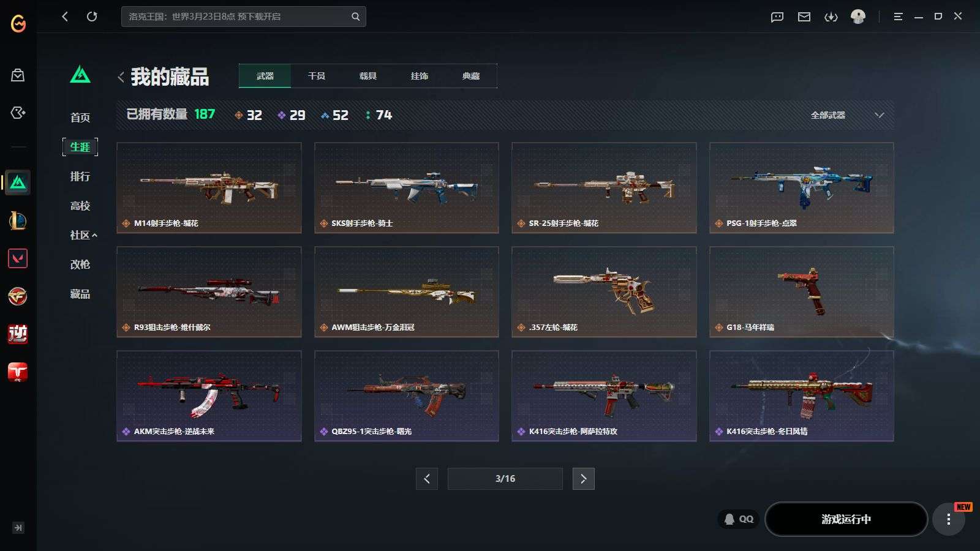Open the League of Legends sidebar icon
The image size is (980, 551).
pos(18,220)
